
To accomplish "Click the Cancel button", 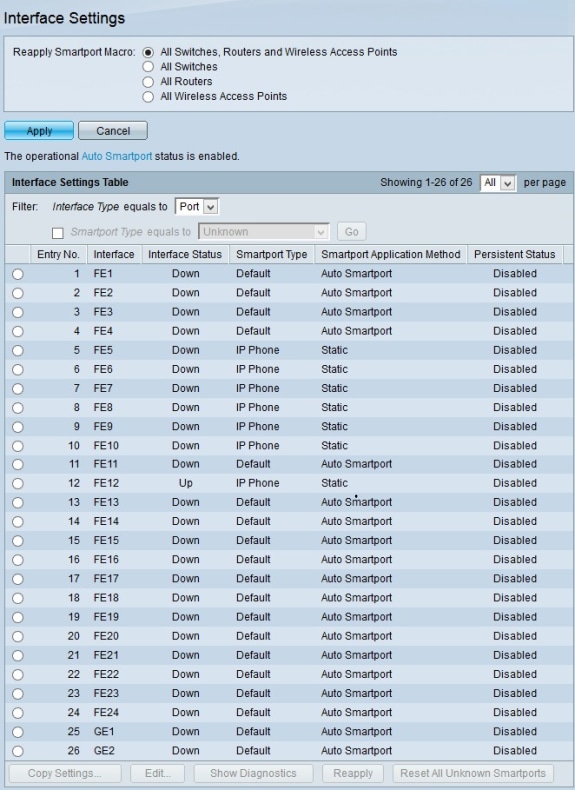I will click(x=113, y=131).
